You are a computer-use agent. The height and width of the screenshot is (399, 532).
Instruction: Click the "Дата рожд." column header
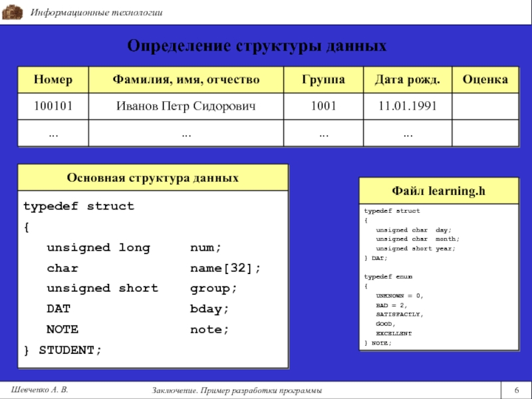(x=407, y=80)
